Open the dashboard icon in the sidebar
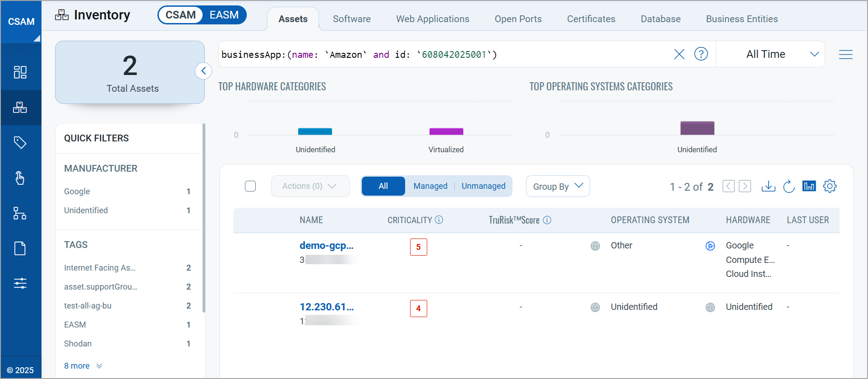Image resolution: width=868 pixels, height=379 pixels. (x=20, y=72)
